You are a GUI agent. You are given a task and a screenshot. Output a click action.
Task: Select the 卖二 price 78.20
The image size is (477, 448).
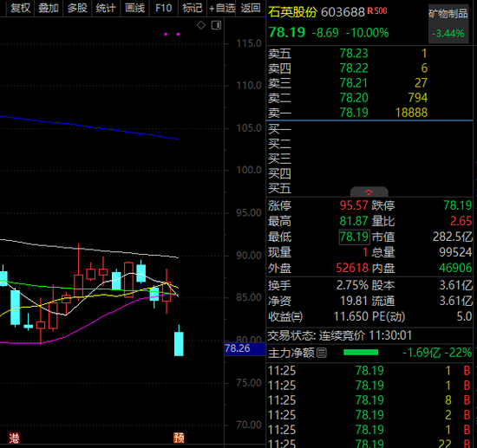354,98
